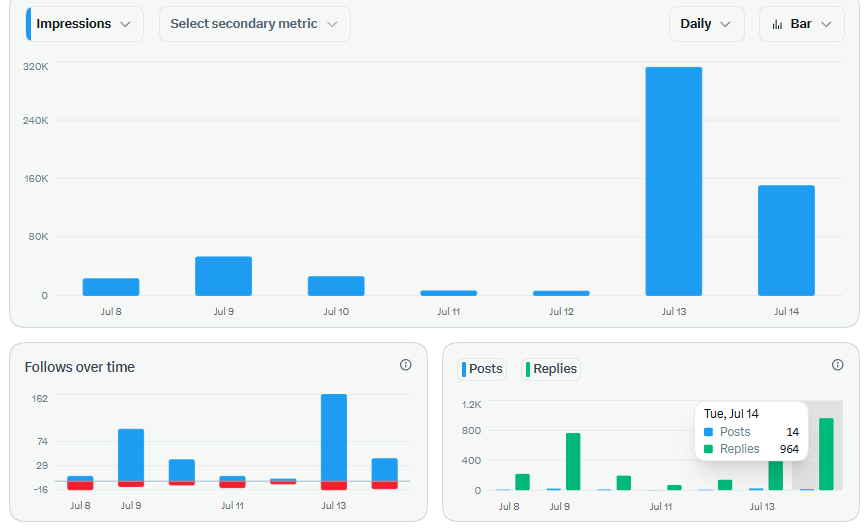Image resolution: width=867 pixels, height=528 pixels.
Task: Click the Jul 14 impressions bar
Action: (x=786, y=241)
